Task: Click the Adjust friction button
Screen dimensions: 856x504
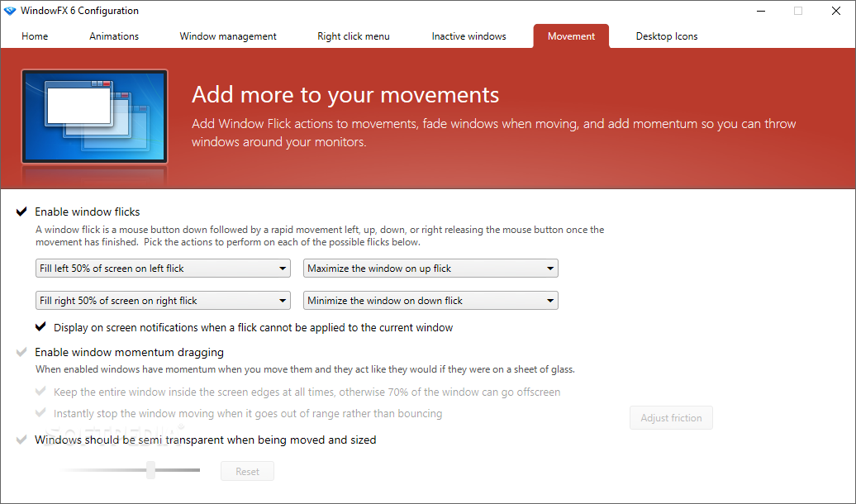Action: (x=671, y=418)
